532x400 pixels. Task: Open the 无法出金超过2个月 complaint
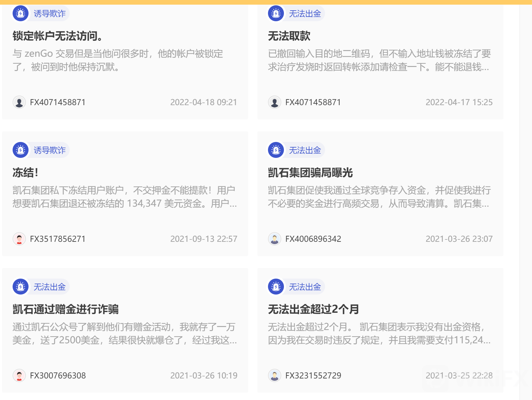click(x=313, y=309)
